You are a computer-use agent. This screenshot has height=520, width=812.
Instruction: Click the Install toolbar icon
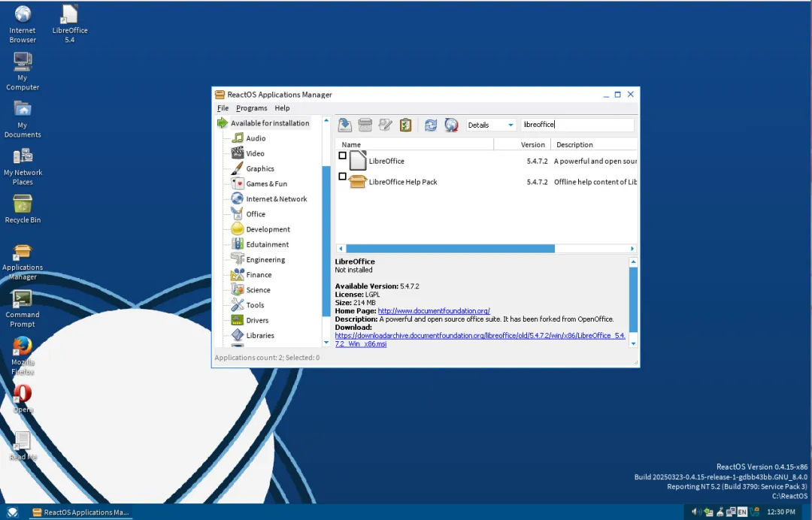click(x=345, y=125)
